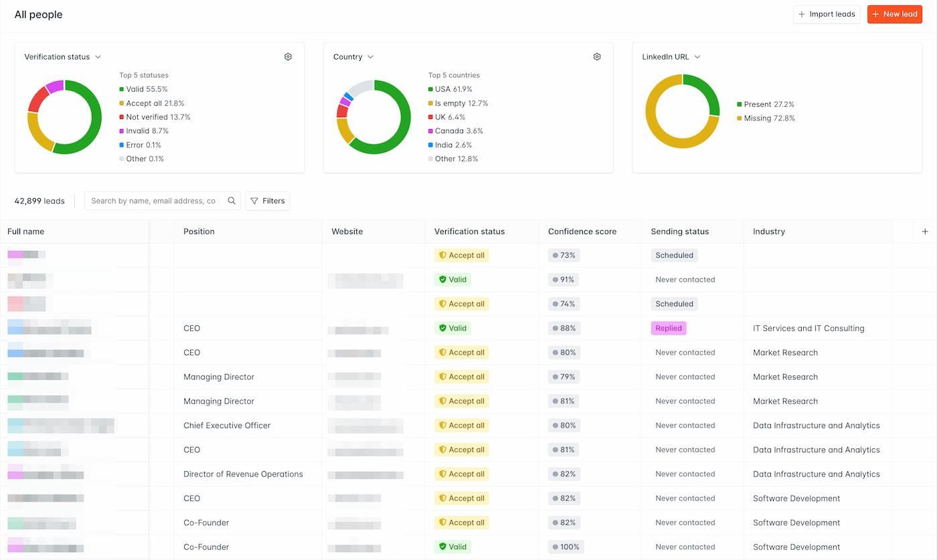The image size is (937, 560).
Task: Click the Replied status badge
Action: coord(669,328)
